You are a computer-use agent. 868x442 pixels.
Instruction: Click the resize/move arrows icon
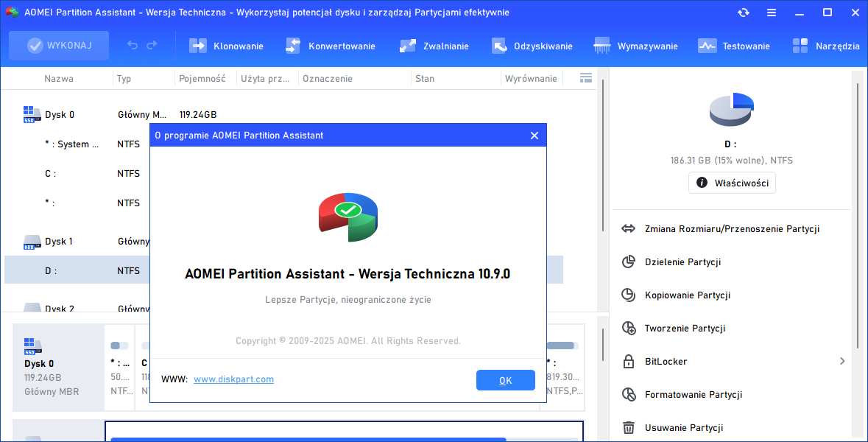pos(628,229)
